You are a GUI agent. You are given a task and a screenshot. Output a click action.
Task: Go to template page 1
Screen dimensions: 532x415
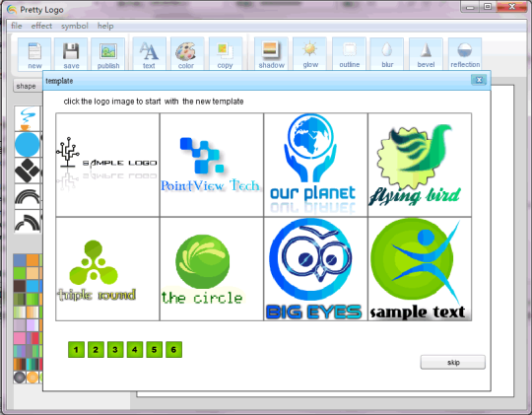[76, 350]
